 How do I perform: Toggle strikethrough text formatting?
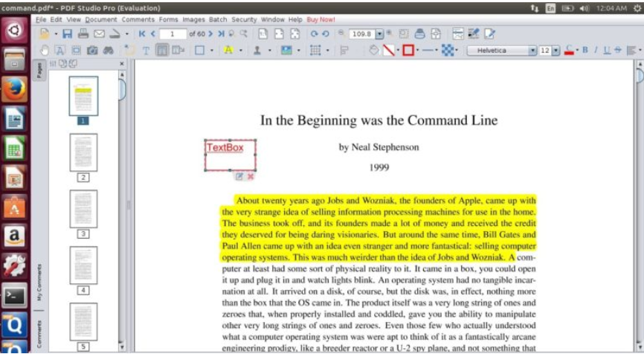pos(618,50)
